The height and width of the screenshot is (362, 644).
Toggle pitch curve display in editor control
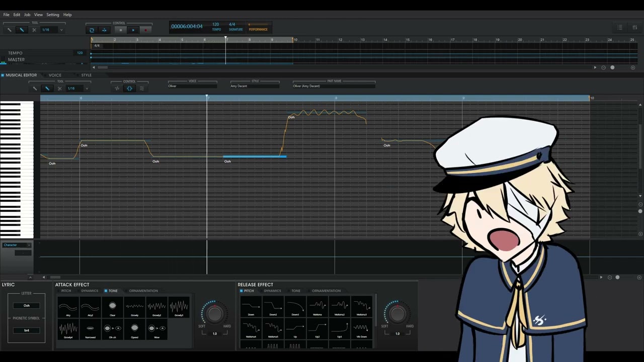click(129, 88)
